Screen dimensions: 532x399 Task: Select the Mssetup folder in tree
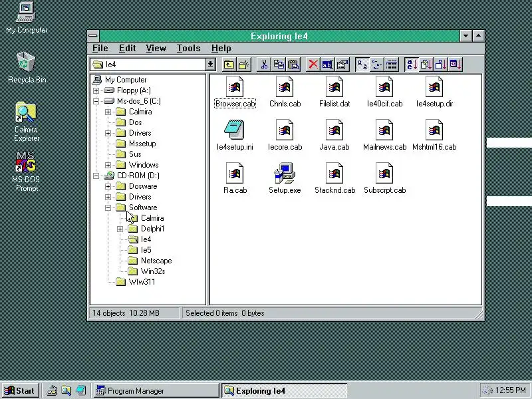pos(136,144)
